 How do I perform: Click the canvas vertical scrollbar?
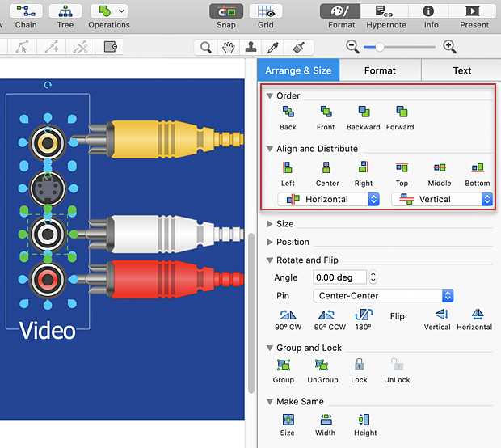point(251,314)
